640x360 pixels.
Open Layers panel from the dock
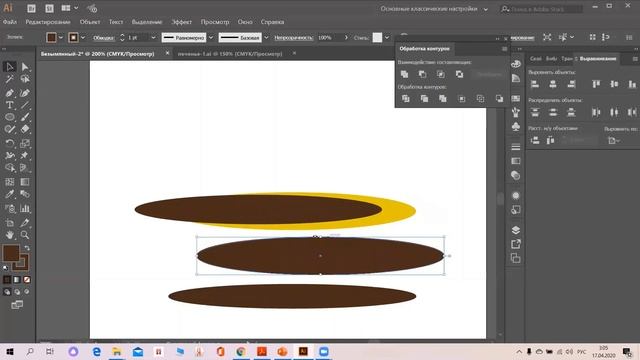coord(516,230)
